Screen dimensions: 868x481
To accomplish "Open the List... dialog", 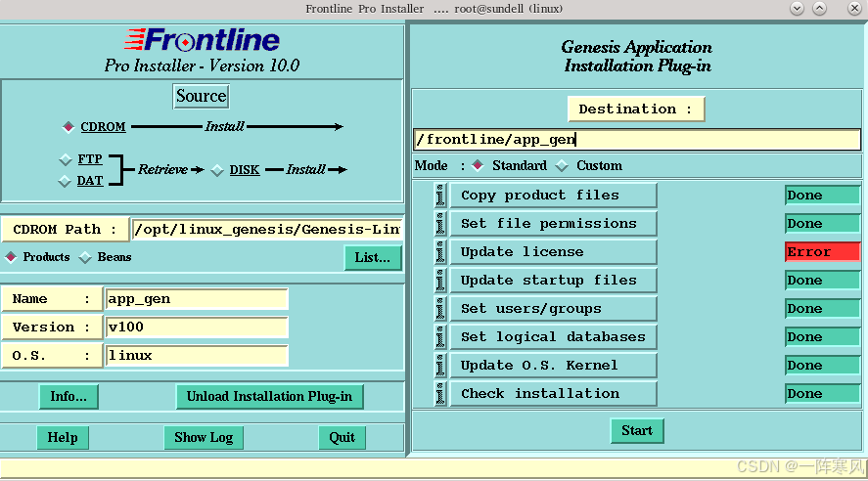I will 373,258.
